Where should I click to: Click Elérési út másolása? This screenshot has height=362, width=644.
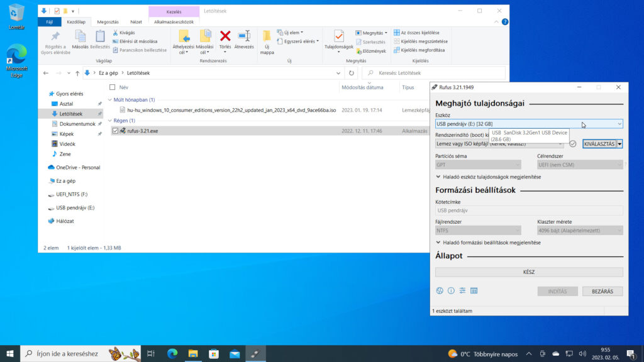click(135, 41)
